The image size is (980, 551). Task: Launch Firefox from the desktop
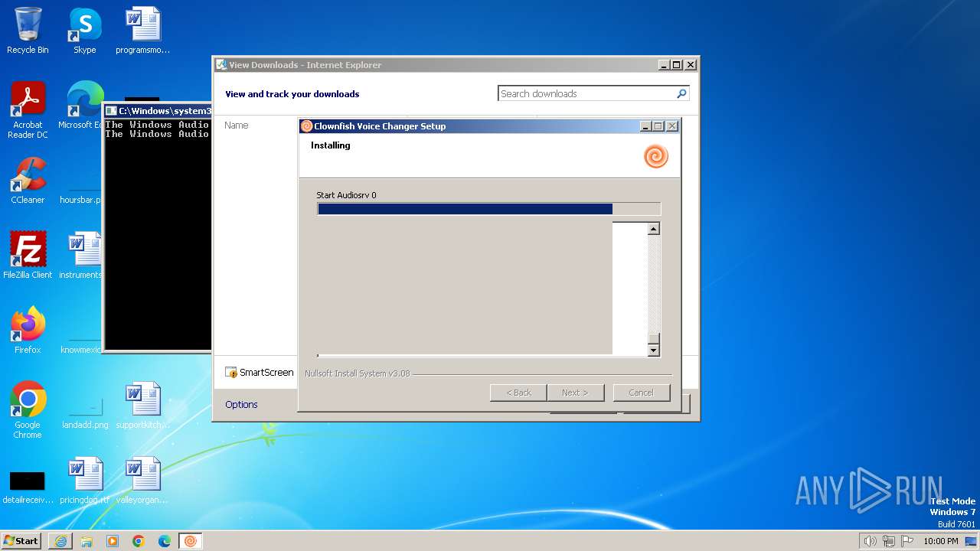28,330
